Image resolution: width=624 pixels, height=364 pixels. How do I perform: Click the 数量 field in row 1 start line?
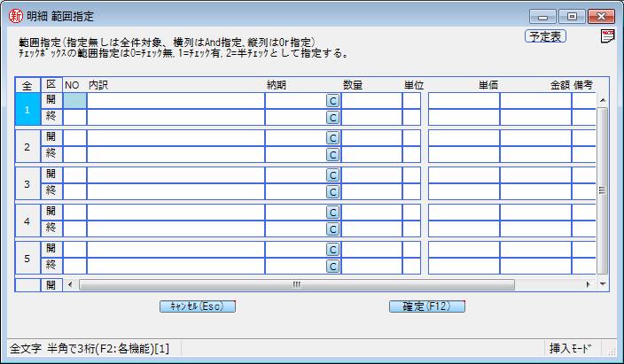pyautogui.click(x=371, y=101)
